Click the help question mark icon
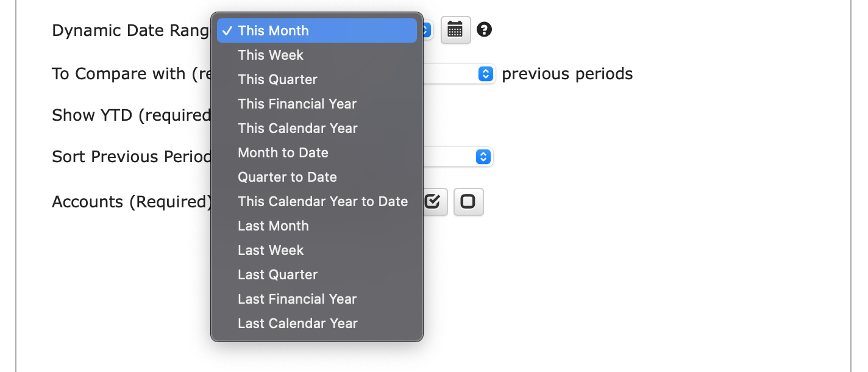The width and height of the screenshot is (868, 372). coord(484,29)
